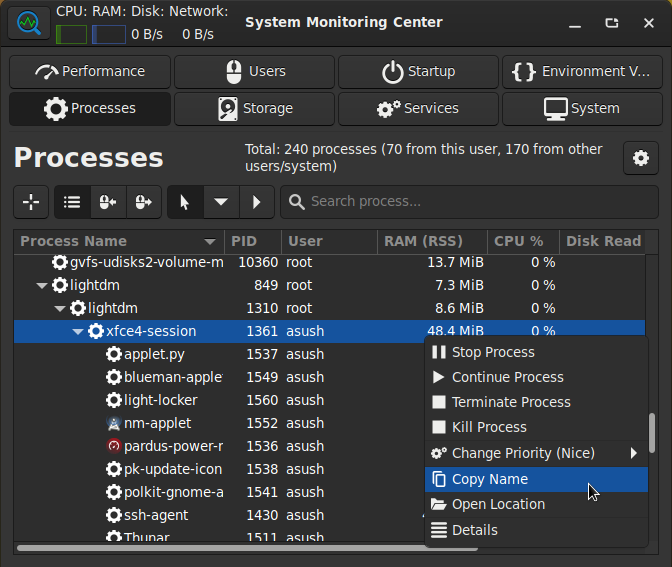672x567 pixels.
Task: Open the Services tab
Action: click(x=418, y=108)
